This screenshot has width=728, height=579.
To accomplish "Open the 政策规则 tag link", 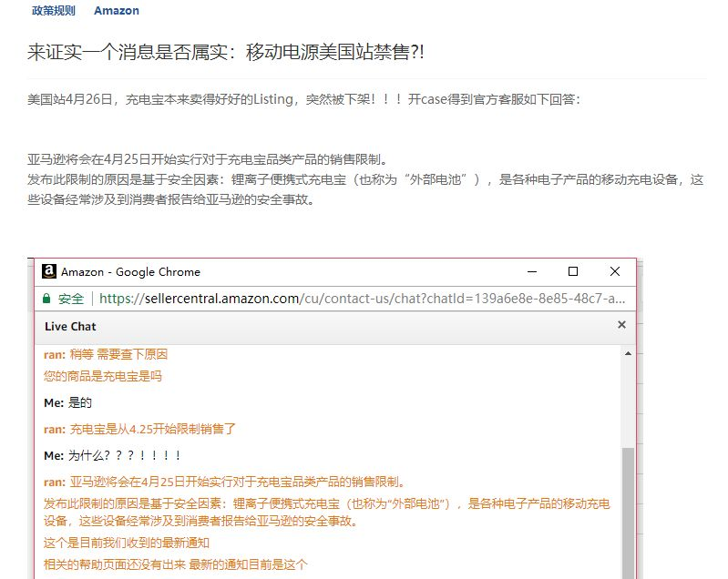I will tap(54, 10).
